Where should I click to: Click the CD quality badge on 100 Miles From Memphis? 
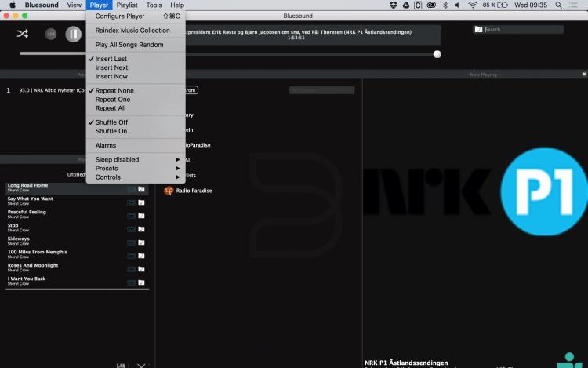131,256
